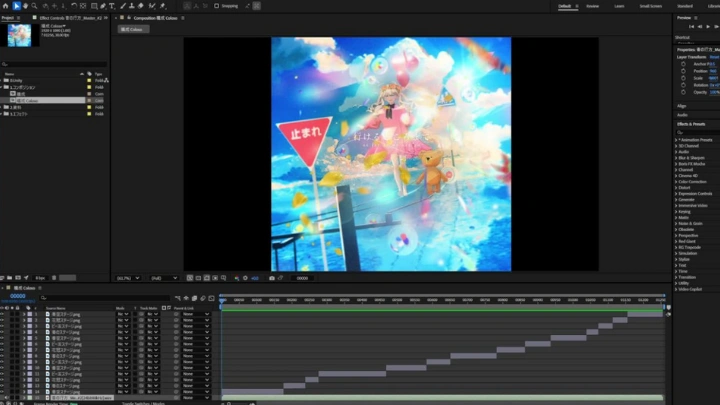
Task: Toggle the Anchor Point stopwatch
Action: pos(683,64)
